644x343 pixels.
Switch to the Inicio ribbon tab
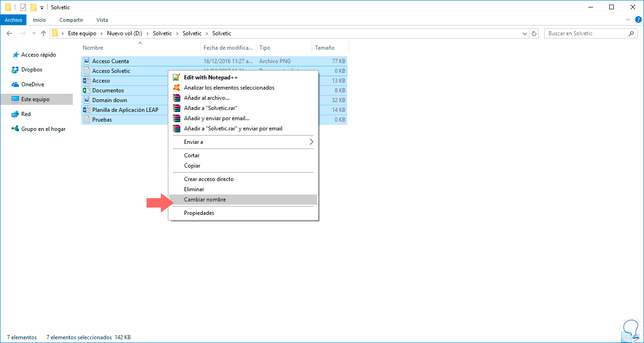pos(39,20)
